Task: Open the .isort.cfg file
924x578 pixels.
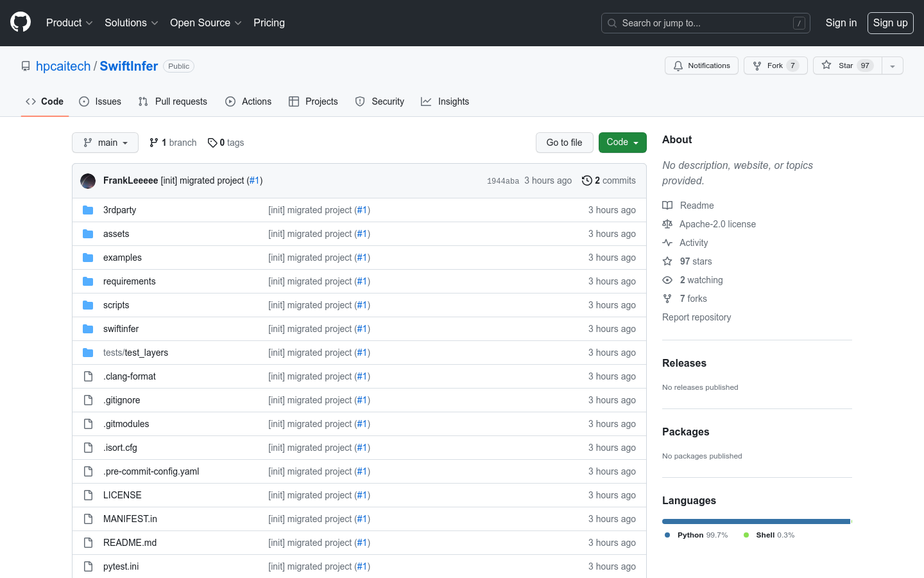Action: 120,448
